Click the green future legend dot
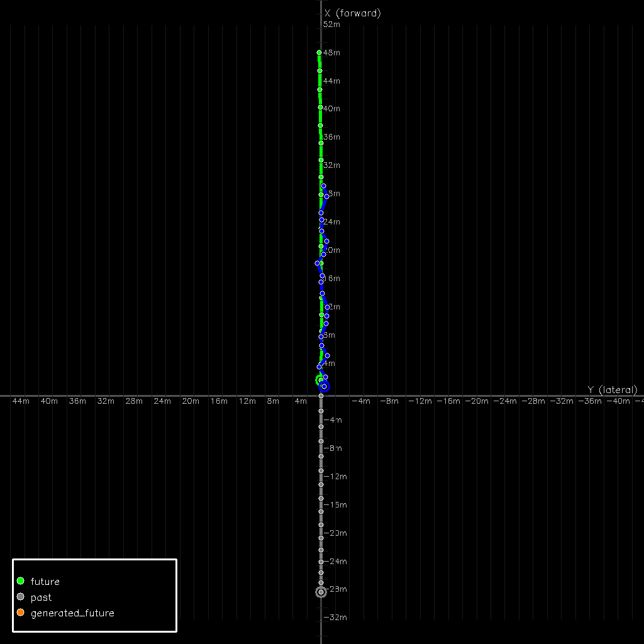This screenshot has width=644, height=644. click(21, 580)
